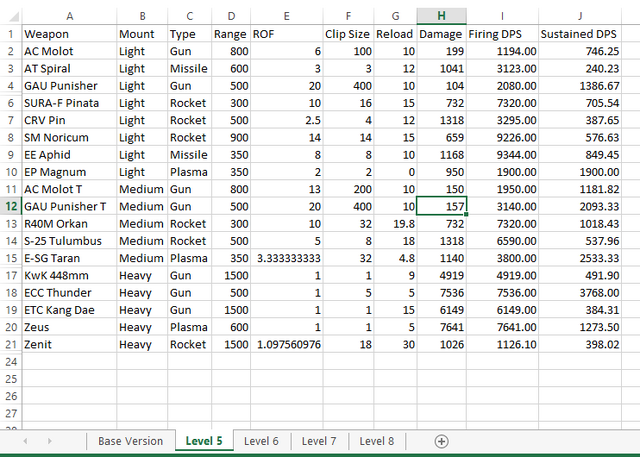Image resolution: width=640 pixels, height=457 pixels.
Task: Select column J header
Action: 587,16
